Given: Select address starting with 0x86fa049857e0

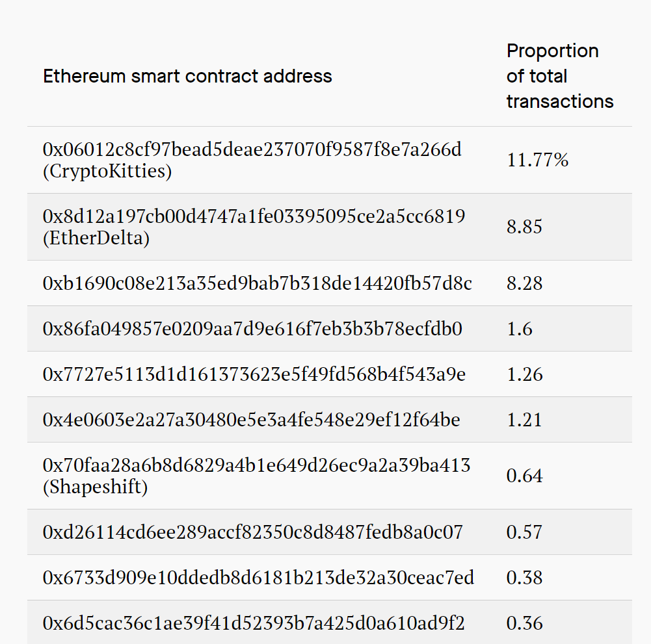Looking at the screenshot, I should [252, 329].
